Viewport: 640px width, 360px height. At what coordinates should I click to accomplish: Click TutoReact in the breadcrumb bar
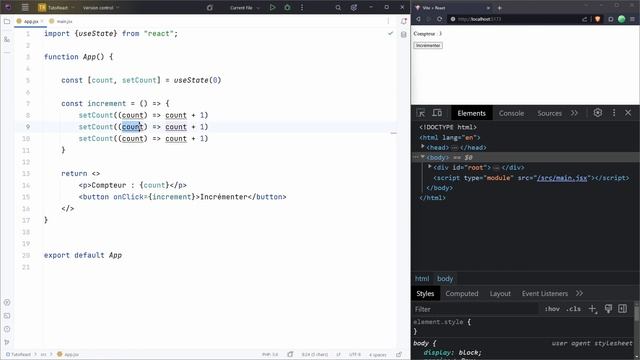click(18, 354)
